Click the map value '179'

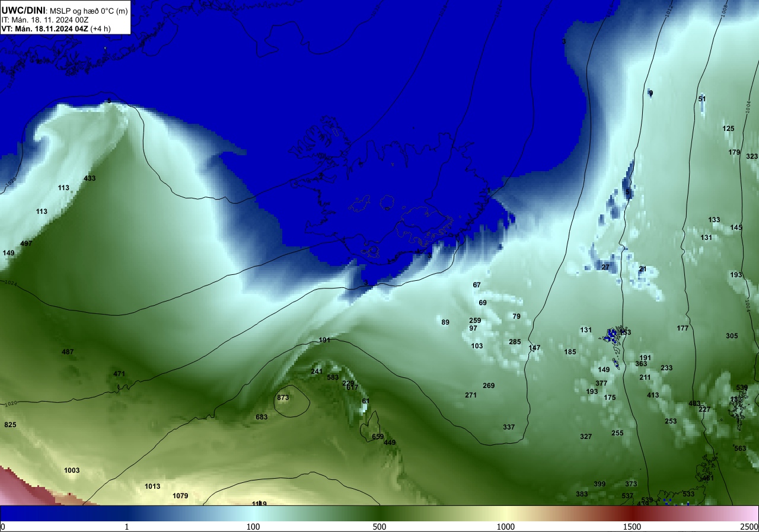coord(734,152)
